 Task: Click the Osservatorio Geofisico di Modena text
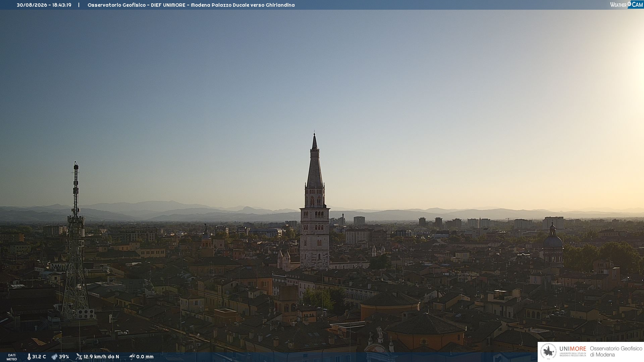coord(616,352)
